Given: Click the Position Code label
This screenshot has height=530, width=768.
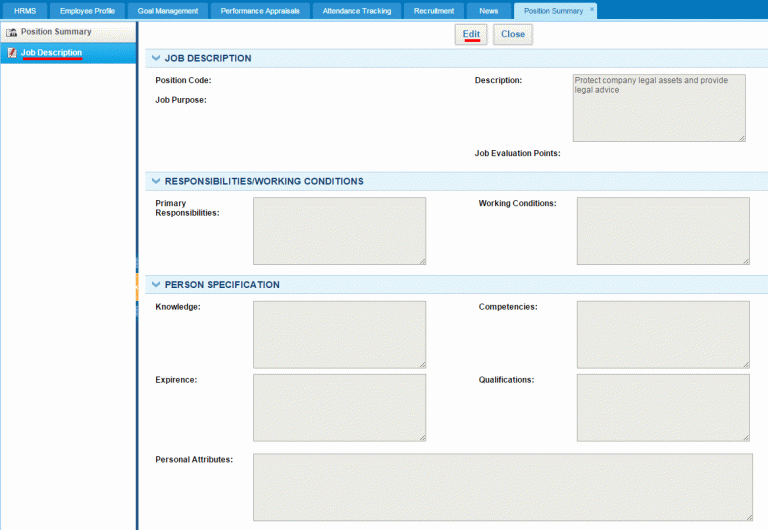Looking at the screenshot, I should (x=183, y=80).
